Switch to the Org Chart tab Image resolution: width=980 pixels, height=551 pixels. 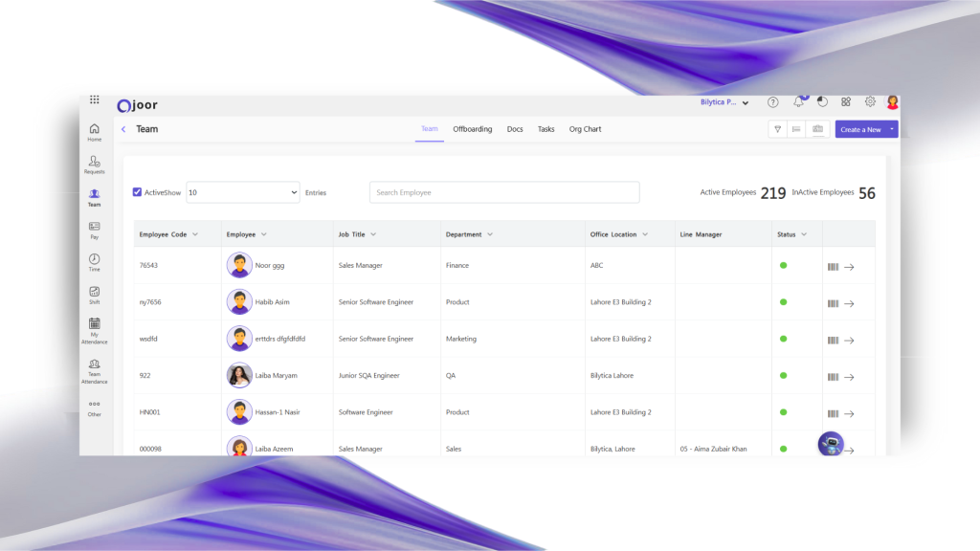tap(585, 129)
